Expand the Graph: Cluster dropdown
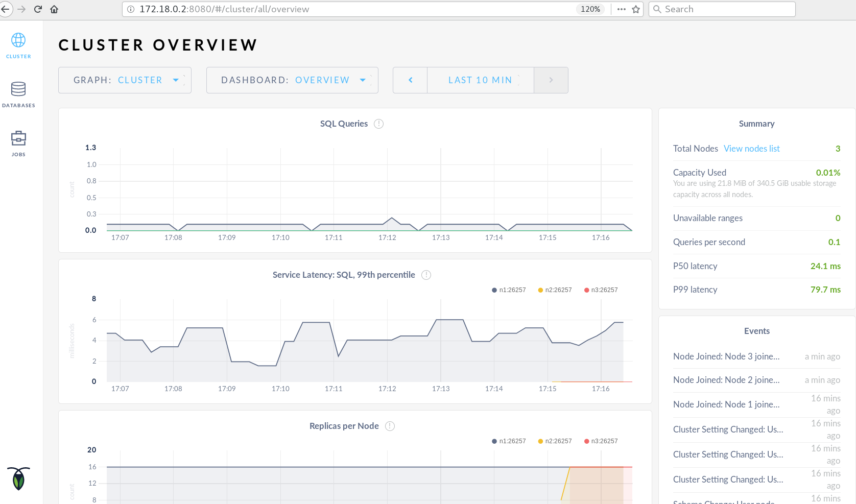 (x=125, y=80)
